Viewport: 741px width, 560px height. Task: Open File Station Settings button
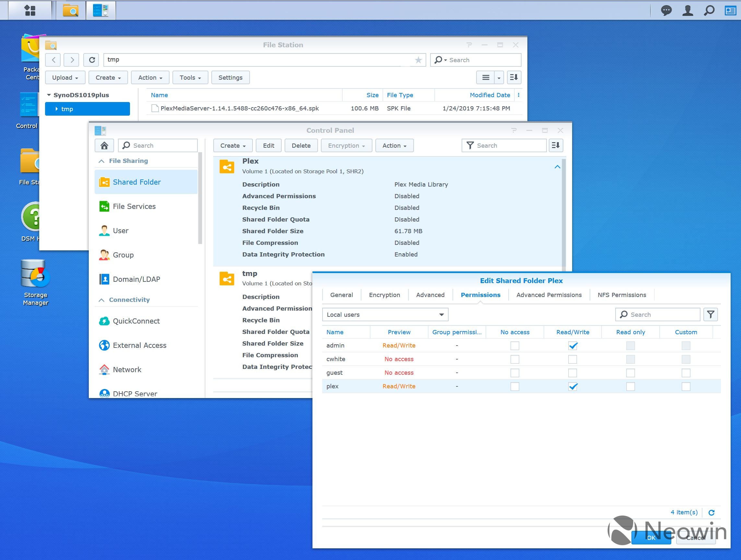pyautogui.click(x=230, y=78)
